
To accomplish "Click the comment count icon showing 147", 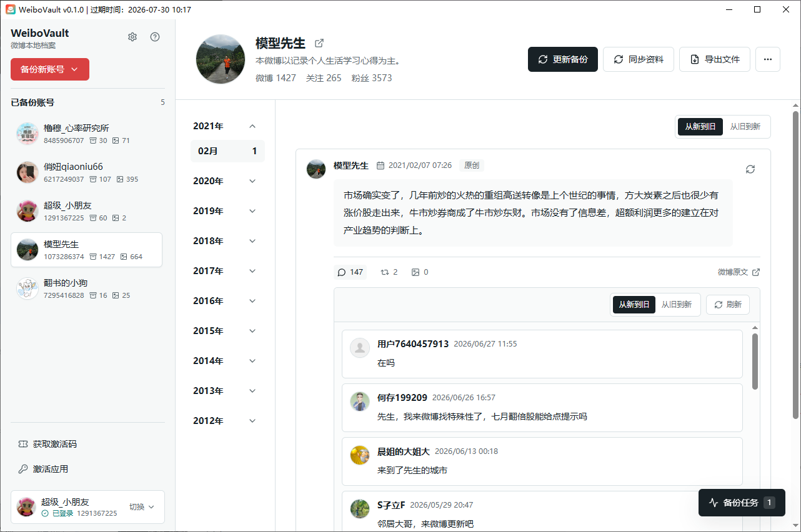I will (x=342, y=272).
